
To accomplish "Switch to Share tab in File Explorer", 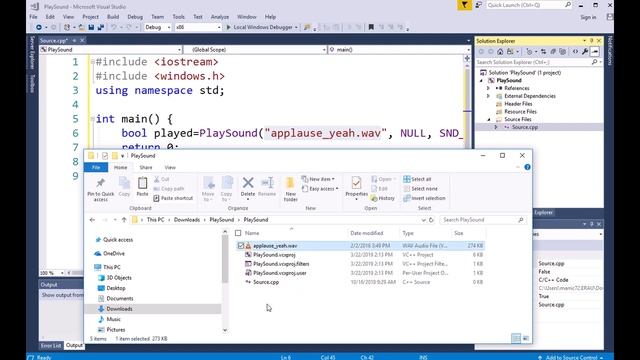I will point(146,167).
